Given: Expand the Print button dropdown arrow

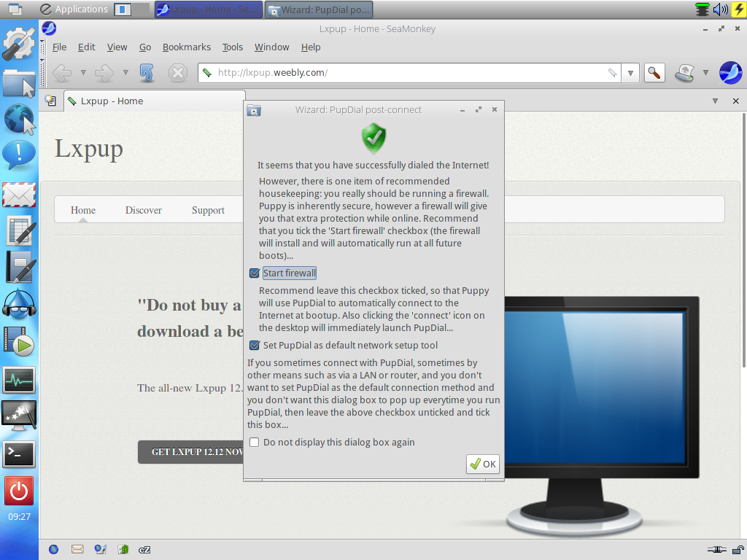Looking at the screenshot, I should 705,73.
